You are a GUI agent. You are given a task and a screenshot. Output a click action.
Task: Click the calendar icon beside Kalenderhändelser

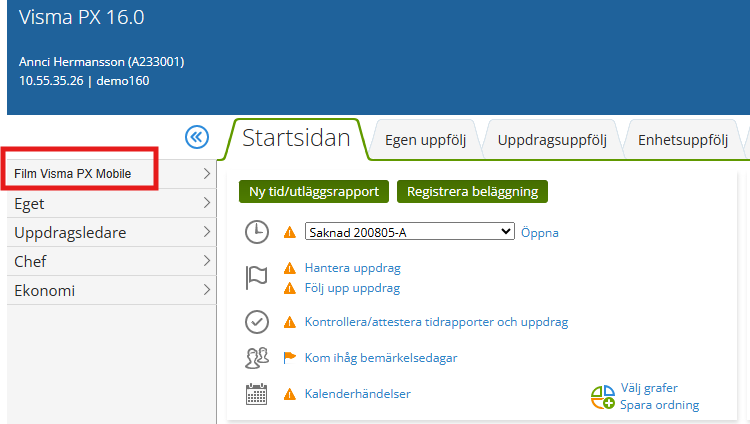point(257,394)
